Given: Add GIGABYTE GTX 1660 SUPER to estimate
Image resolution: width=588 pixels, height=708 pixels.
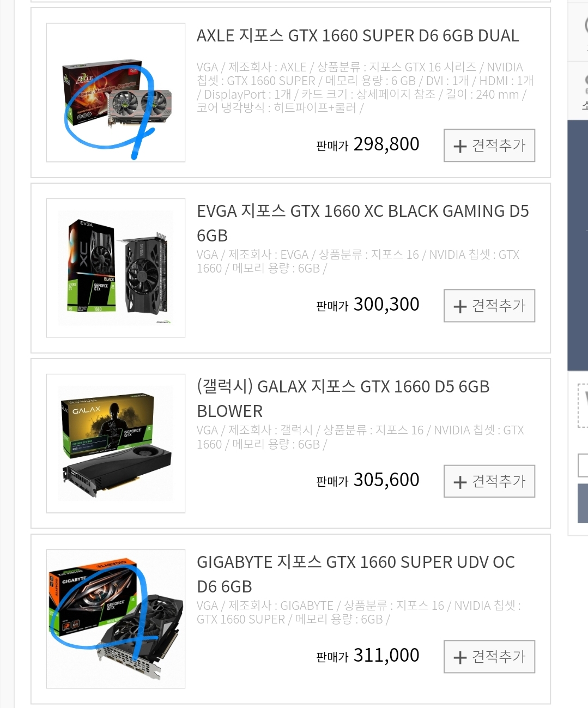Looking at the screenshot, I should point(489,657).
